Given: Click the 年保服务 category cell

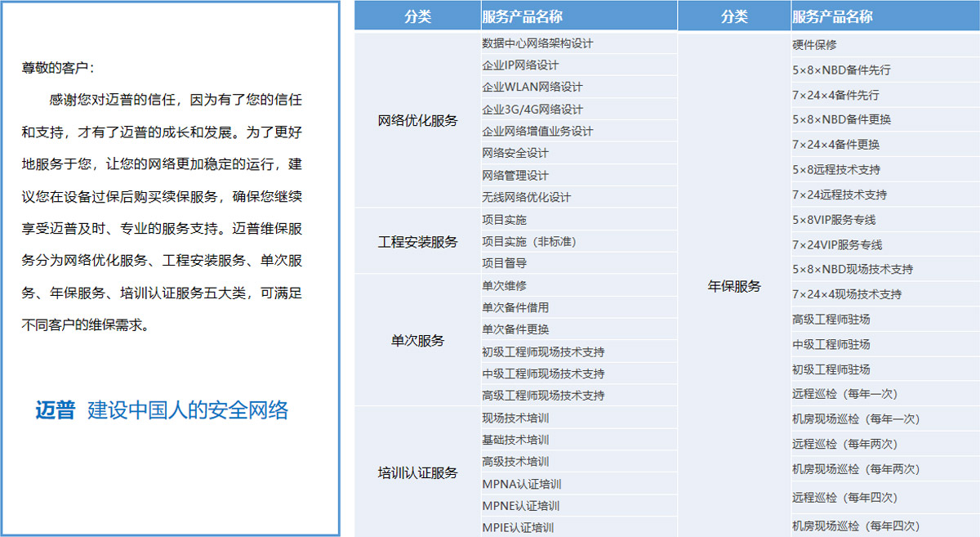Looking at the screenshot, I should [x=733, y=286].
